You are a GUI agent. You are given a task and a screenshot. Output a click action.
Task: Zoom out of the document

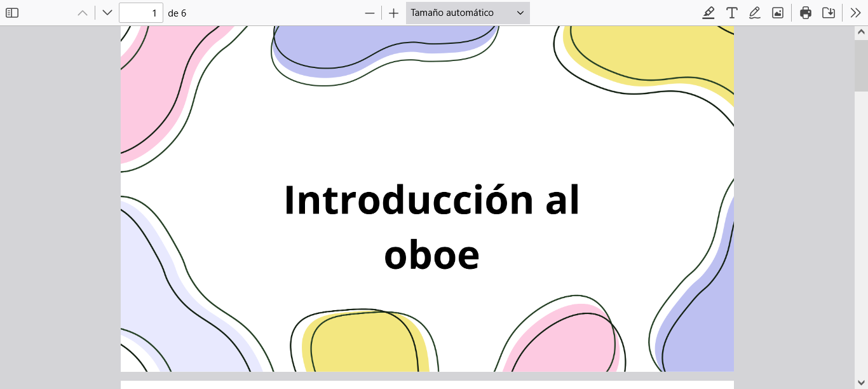[x=370, y=13]
